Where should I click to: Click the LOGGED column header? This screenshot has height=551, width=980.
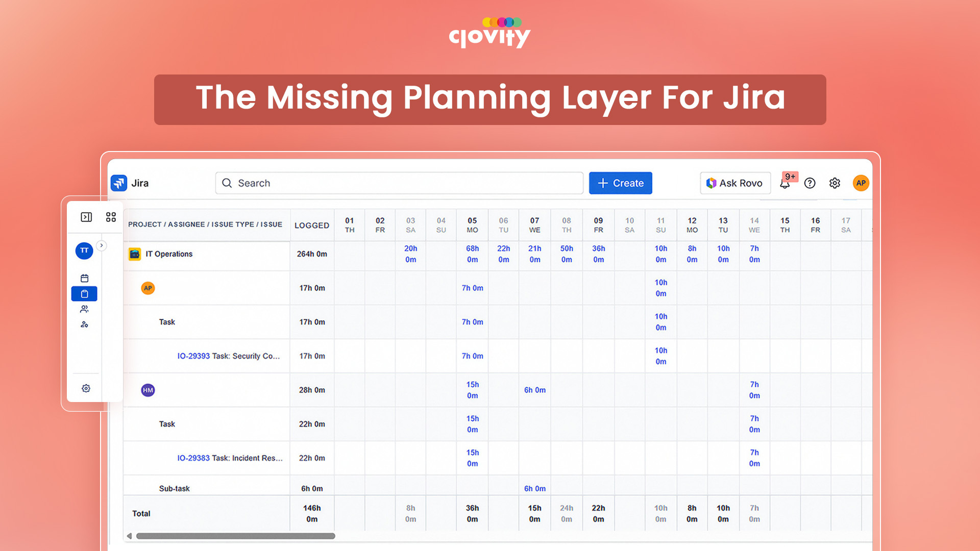click(x=312, y=226)
